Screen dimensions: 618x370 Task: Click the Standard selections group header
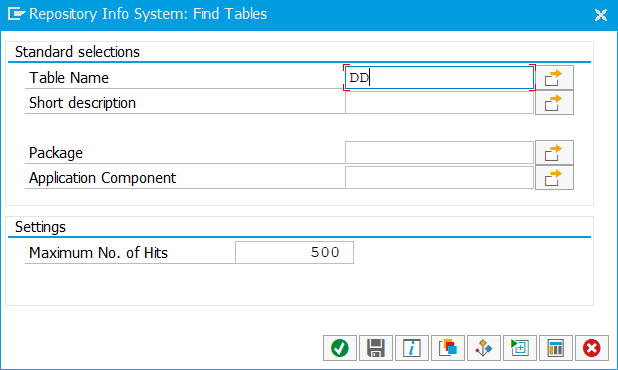click(x=77, y=52)
